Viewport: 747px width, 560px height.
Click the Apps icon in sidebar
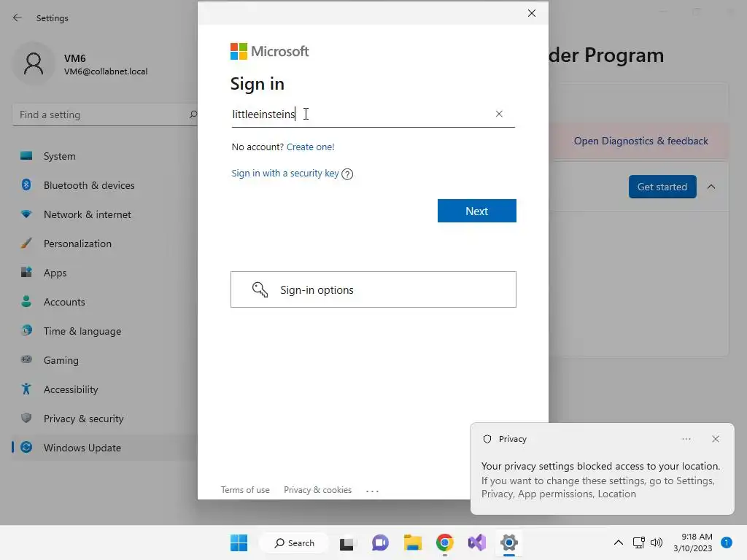26,273
